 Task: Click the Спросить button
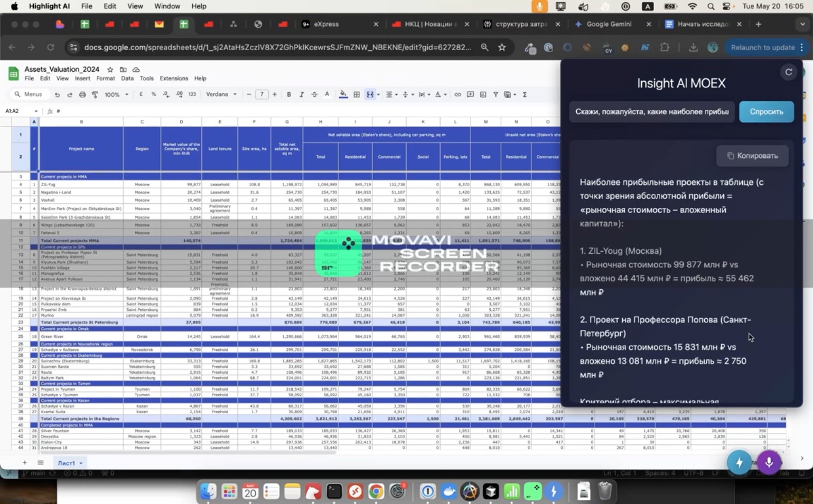(x=766, y=111)
